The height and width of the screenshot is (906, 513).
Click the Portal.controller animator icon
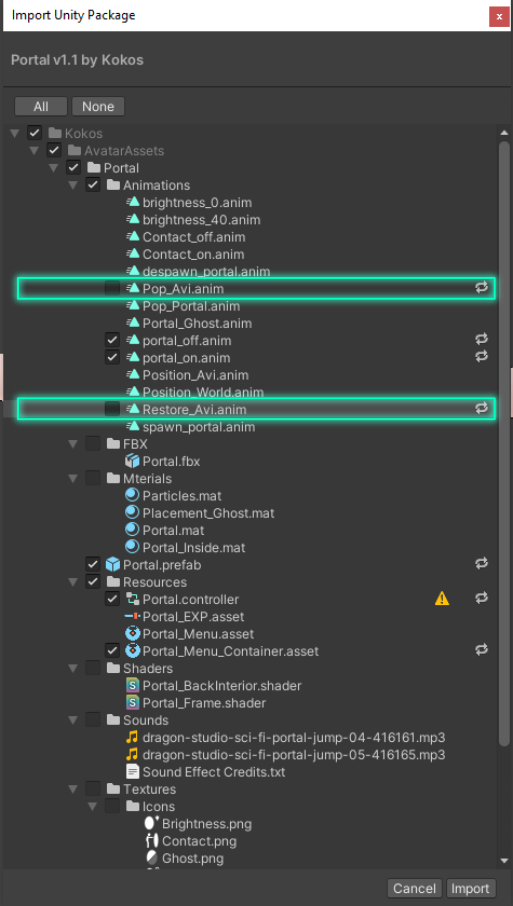(132, 599)
